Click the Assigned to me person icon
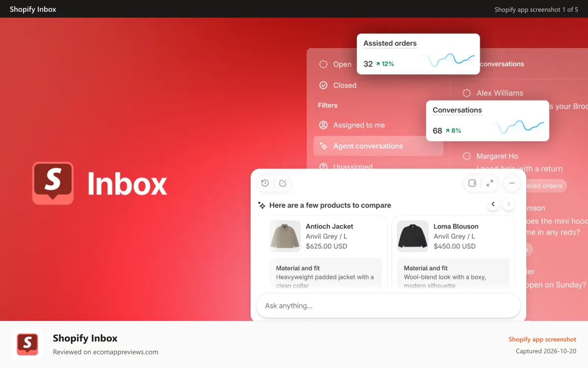Image resolution: width=588 pixels, height=368 pixels. click(x=323, y=125)
